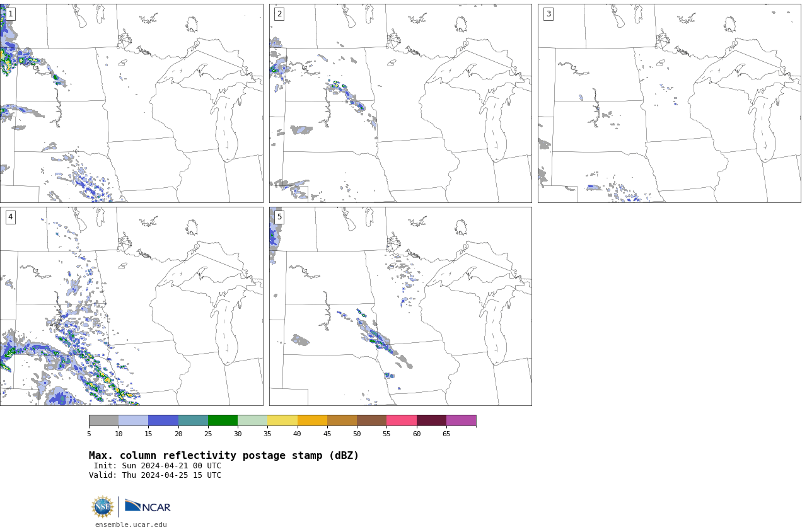Screen dimensions: 807x532
Task: Click colorbar tick label 65
Action: pyautogui.click(x=446, y=434)
